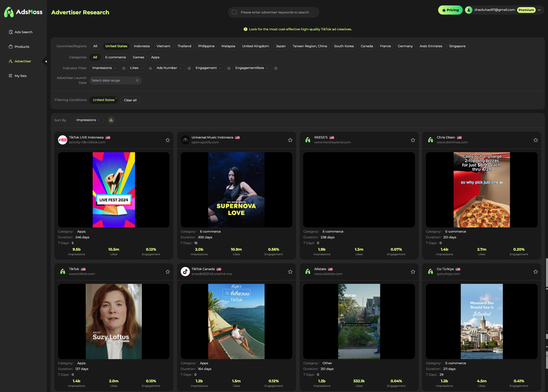Open Impressions indicator filter dropdown
Screen dimensions: 548x392
(x=104, y=68)
